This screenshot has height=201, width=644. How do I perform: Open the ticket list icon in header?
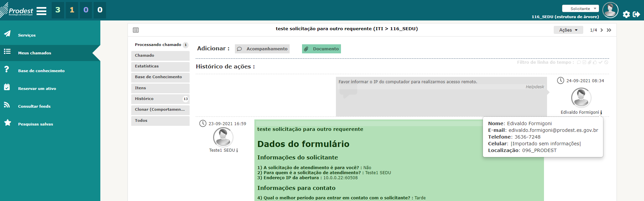point(136,30)
